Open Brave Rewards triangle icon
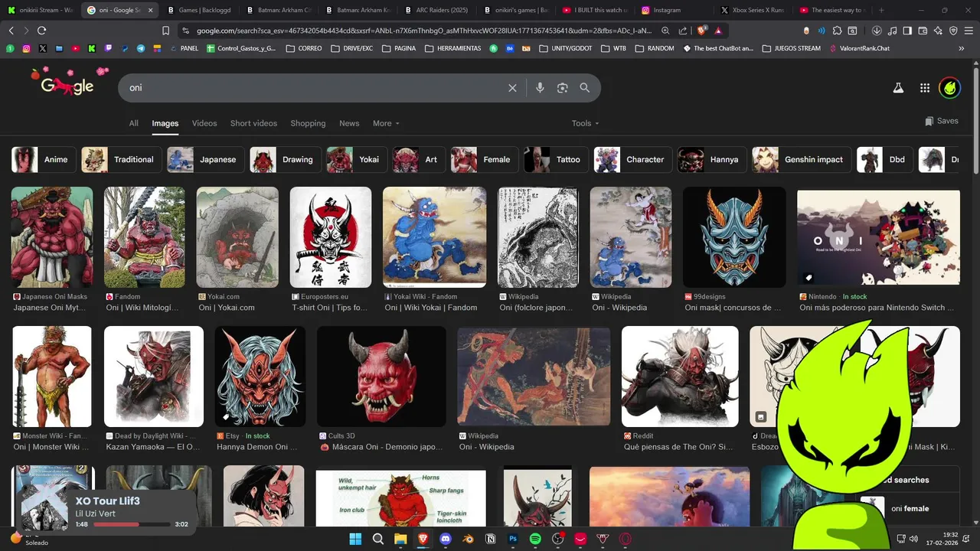Screen dimensions: 980x551 pos(718,31)
